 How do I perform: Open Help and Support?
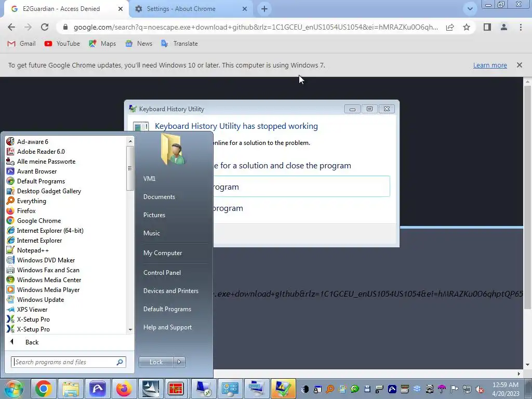click(x=167, y=327)
